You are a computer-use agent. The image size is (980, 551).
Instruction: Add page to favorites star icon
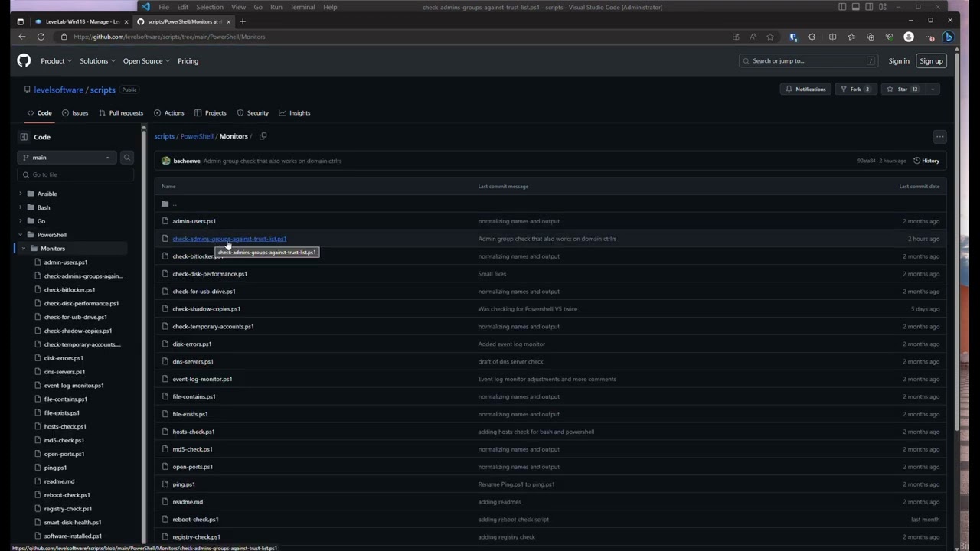coord(770,37)
